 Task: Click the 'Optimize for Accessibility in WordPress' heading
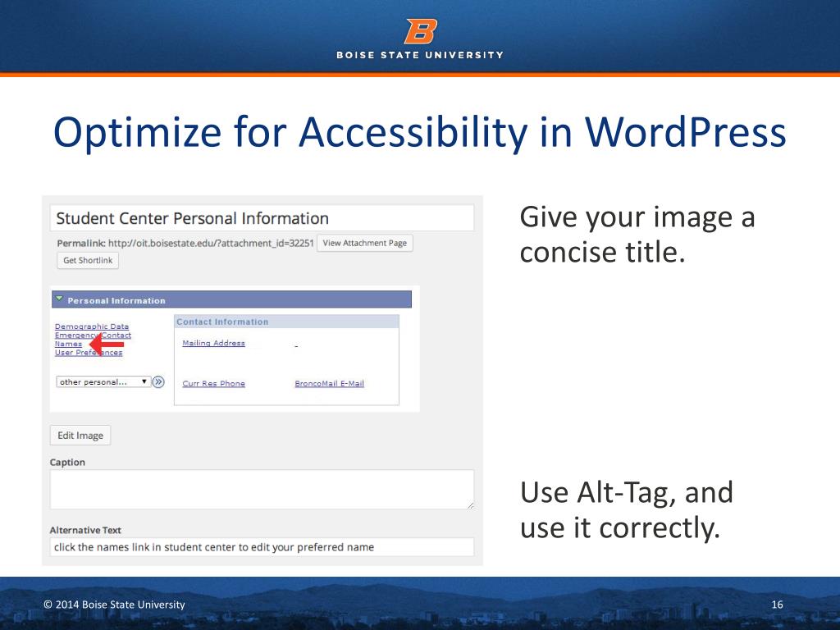point(419,132)
